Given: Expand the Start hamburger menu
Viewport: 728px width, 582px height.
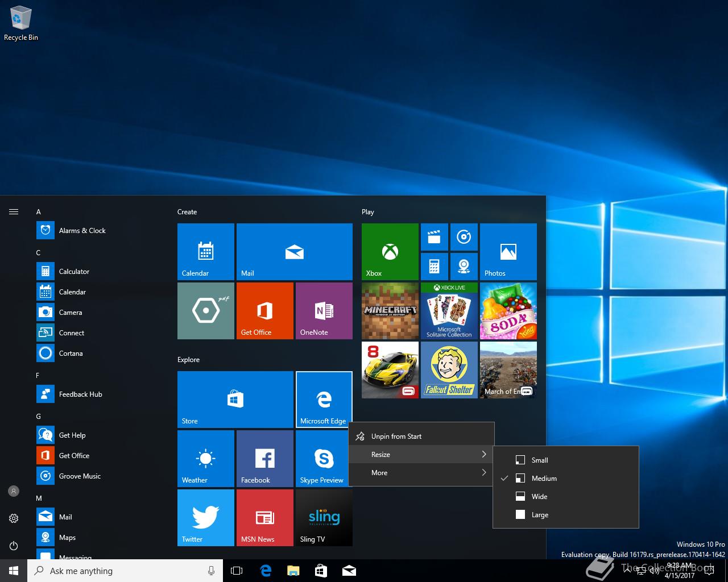Looking at the screenshot, I should tap(14, 212).
